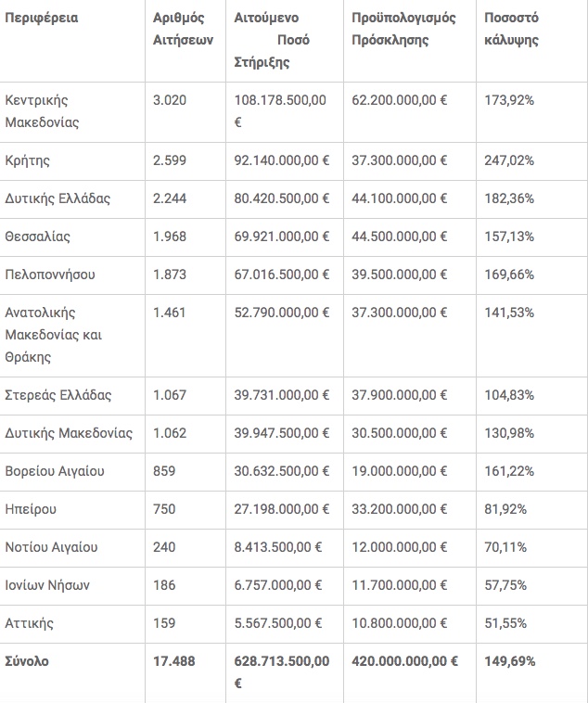
Task: Click the 141,53% coverage cell
Action: pyautogui.click(x=509, y=313)
